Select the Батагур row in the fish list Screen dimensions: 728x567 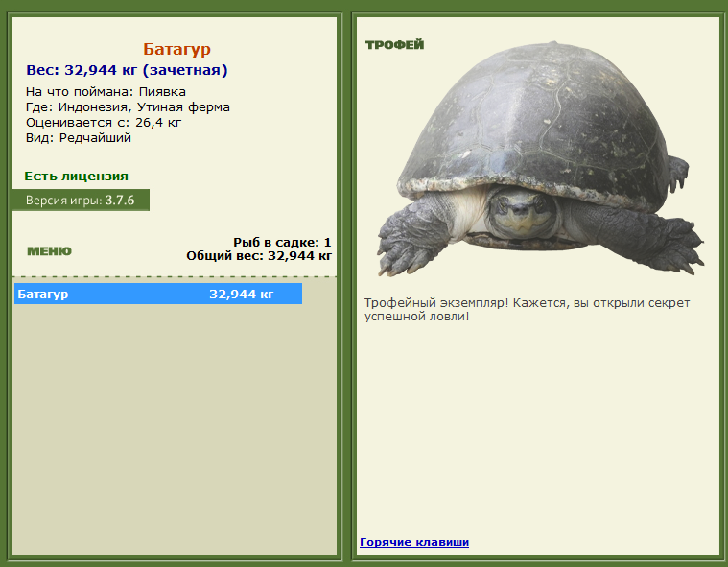point(158,294)
